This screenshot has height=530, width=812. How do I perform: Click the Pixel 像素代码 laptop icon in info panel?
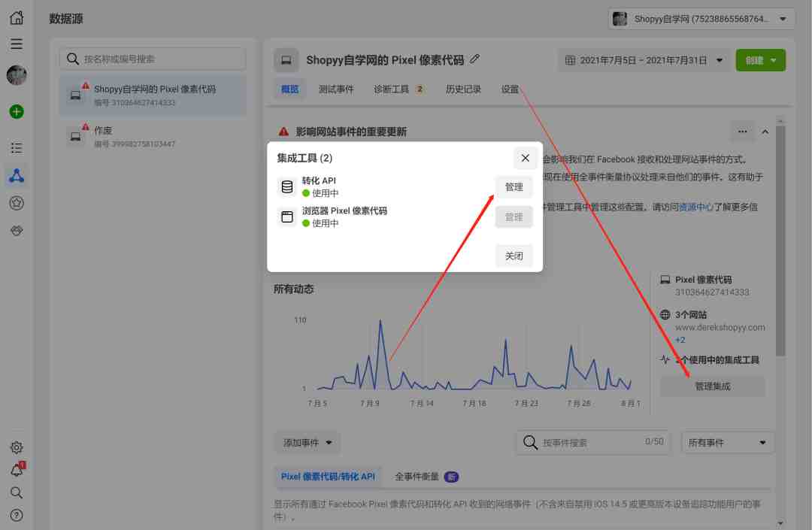coord(665,280)
